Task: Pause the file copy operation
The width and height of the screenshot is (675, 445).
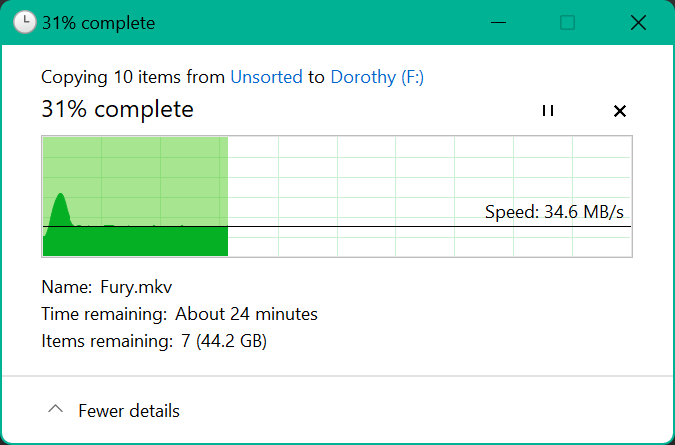Action: click(x=548, y=111)
